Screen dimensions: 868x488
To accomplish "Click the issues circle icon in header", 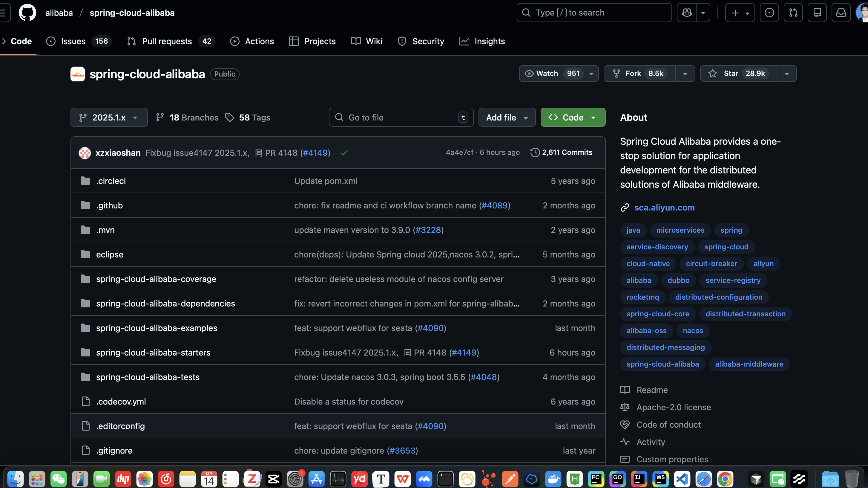I will click(769, 13).
